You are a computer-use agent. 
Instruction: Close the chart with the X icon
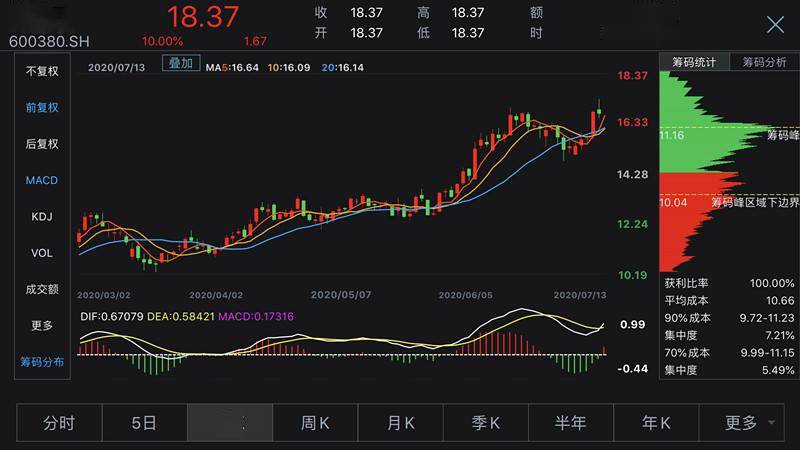click(775, 25)
